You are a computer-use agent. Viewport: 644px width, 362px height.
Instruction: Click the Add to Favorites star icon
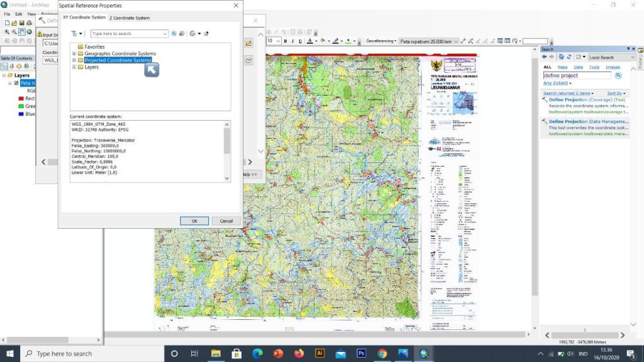pyautogui.click(x=206, y=34)
